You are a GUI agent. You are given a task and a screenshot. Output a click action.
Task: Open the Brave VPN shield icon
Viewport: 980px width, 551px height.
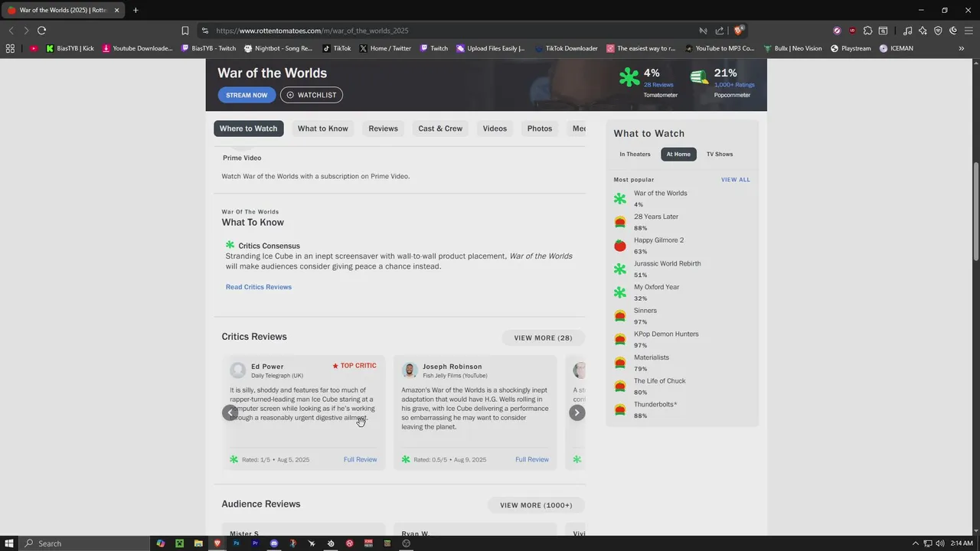(x=938, y=31)
